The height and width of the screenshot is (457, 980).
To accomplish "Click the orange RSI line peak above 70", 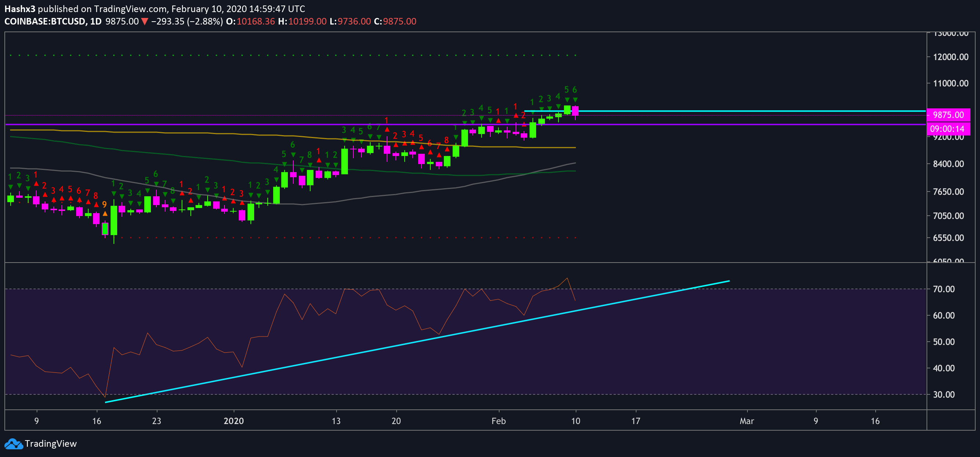I will coord(567,278).
